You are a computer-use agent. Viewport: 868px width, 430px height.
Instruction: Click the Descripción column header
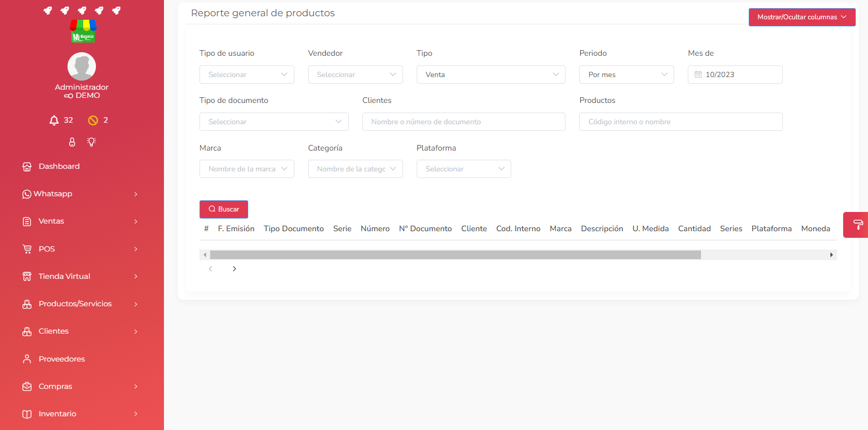pyautogui.click(x=602, y=229)
